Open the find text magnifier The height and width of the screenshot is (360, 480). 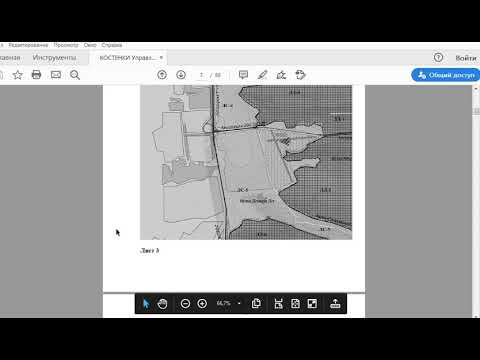(x=75, y=75)
